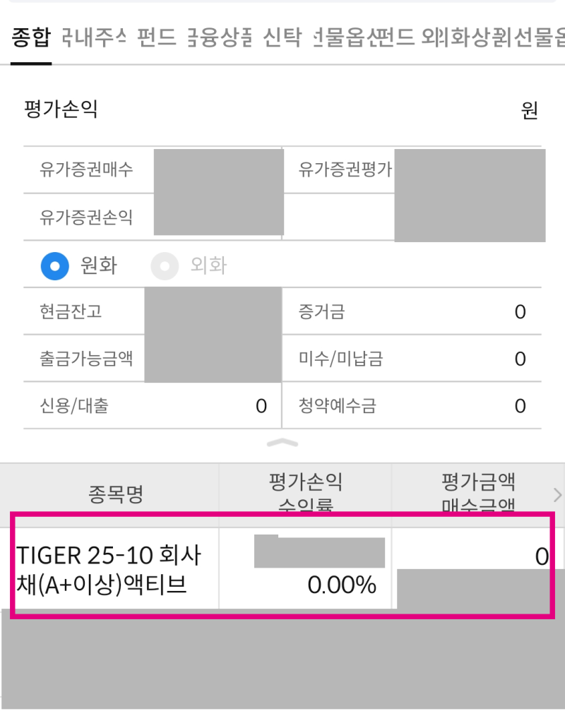Screen dimensions: 565x728
Task: Click the 평가손익 수익률 column header
Action: point(305,494)
